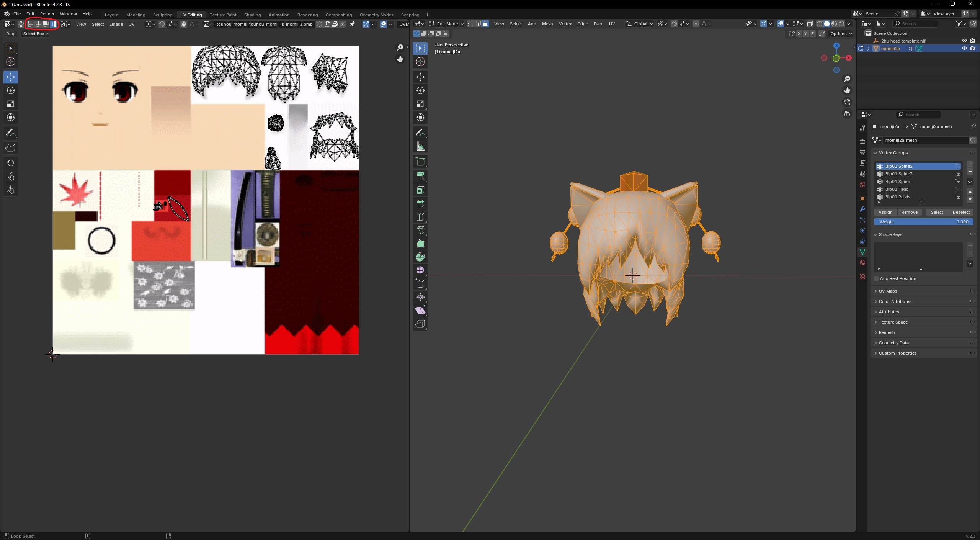The height and width of the screenshot is (540, 980).
Task: Click the Loop Cut tool icon
Action: click(x=420, y=217)
